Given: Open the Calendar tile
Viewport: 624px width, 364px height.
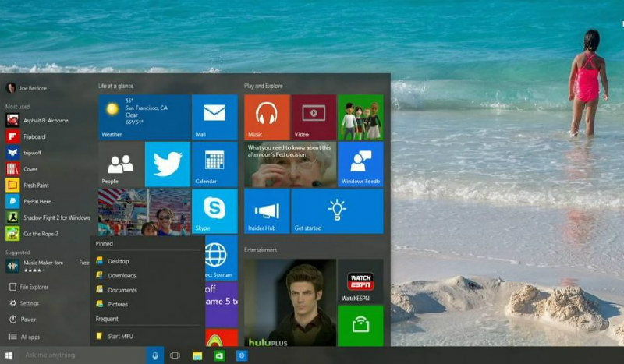Looking at the screenshot, I should 215,164.
